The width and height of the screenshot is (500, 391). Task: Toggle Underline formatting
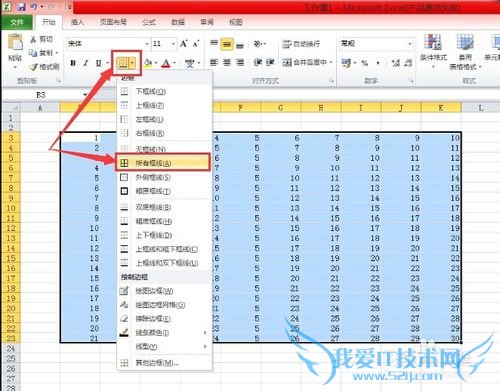(x=99, y=63)
